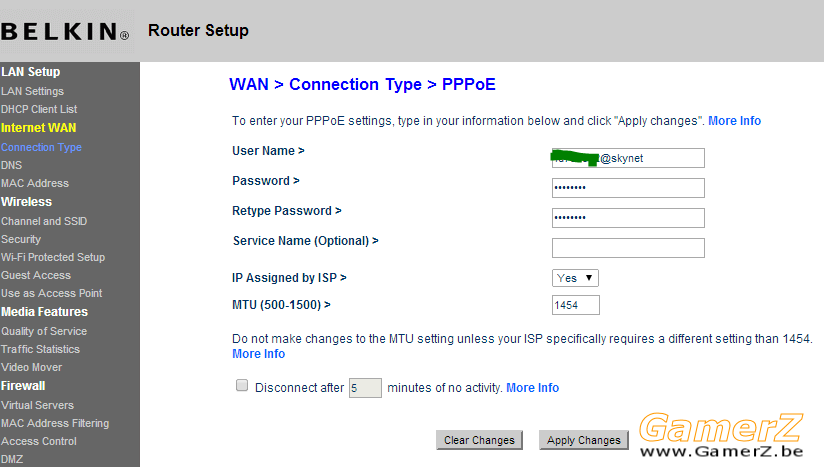Open Quality of Service in the sidebar

click(44, 331)
